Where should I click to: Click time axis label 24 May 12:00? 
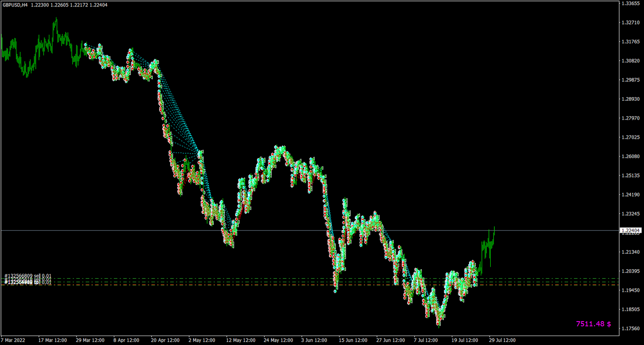pyautogui.click(x=278, y=341)
